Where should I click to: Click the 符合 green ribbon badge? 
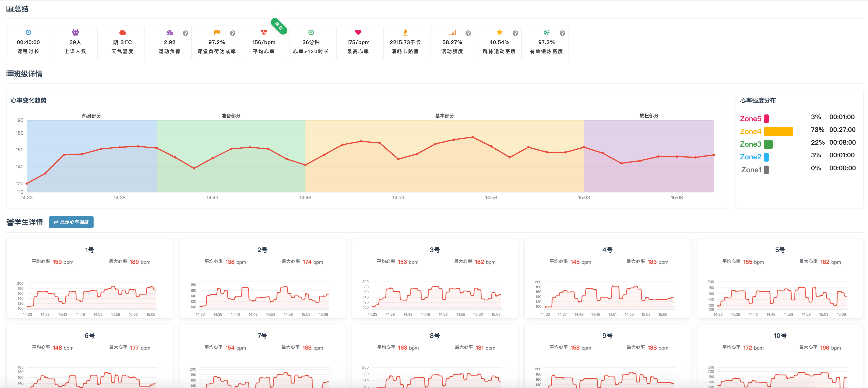(x=279, y=26)
